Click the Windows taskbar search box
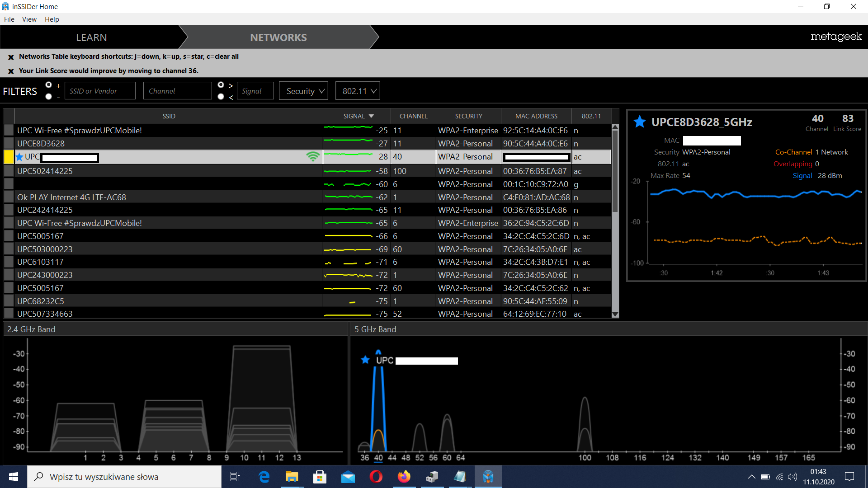 tap(124, 477)
